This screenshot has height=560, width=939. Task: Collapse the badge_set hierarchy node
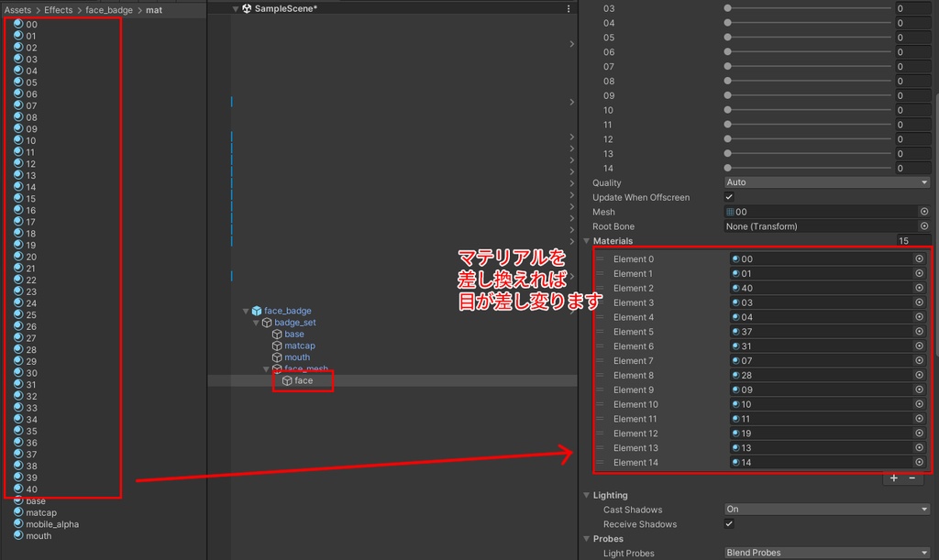tap(256, 323)
